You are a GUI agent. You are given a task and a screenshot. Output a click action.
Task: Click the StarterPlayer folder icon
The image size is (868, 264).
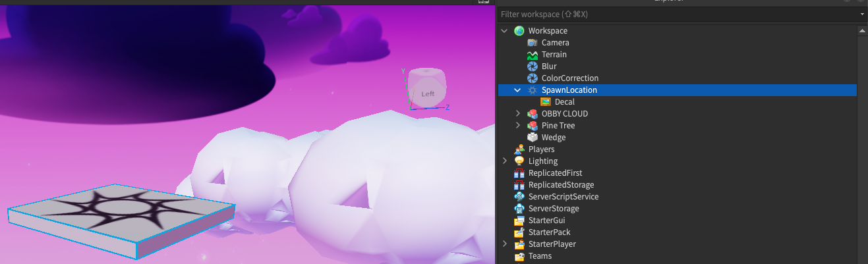tap(519, 244)
